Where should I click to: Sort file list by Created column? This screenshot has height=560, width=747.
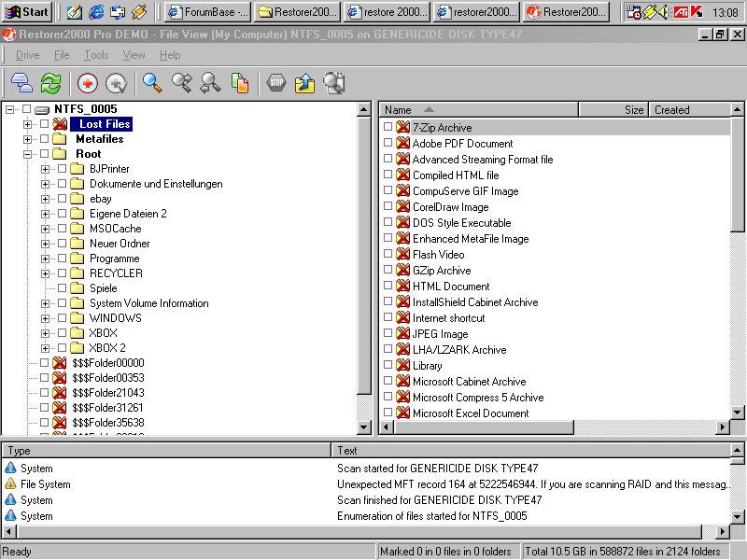pos(689,110)
